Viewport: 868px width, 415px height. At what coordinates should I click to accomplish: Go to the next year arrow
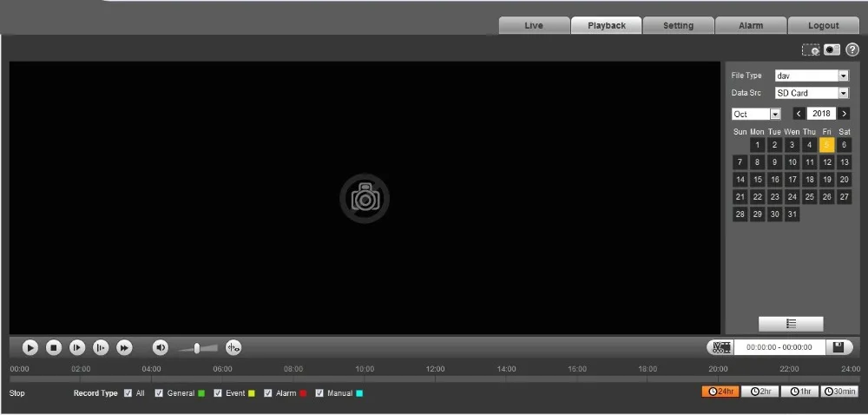point(844,114)
